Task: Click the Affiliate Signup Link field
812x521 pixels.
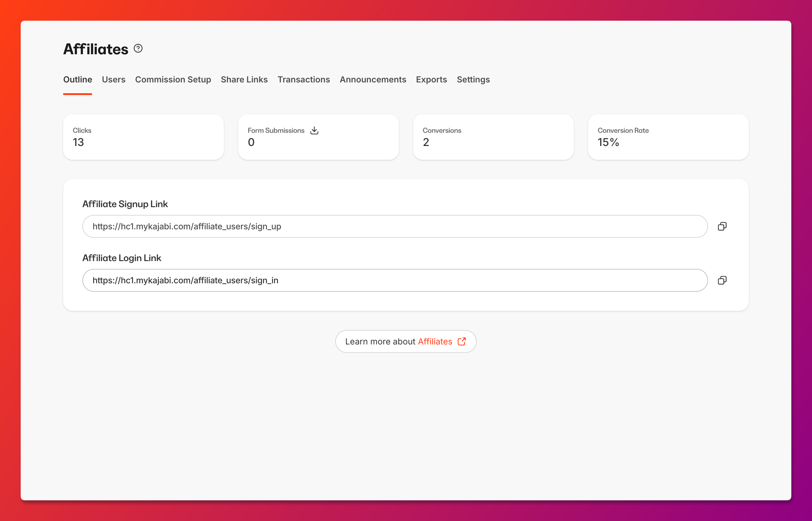Action: coord(395,226)
